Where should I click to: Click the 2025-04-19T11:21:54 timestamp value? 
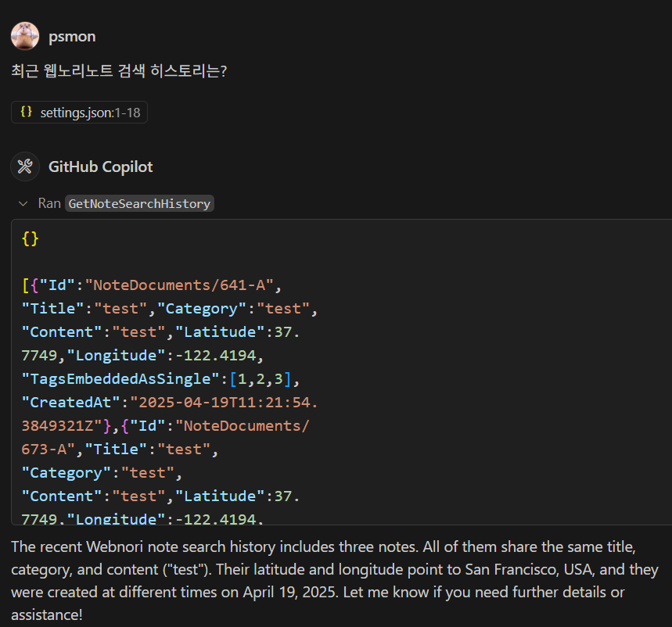coord(224,403)
